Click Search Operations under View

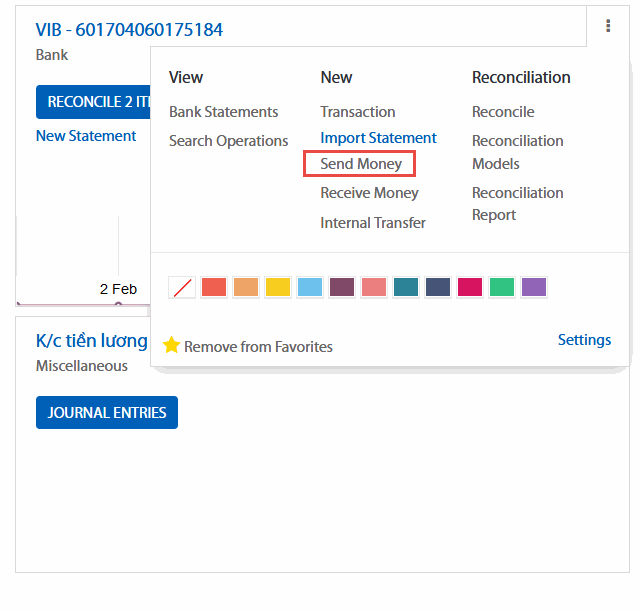point(228,141)
